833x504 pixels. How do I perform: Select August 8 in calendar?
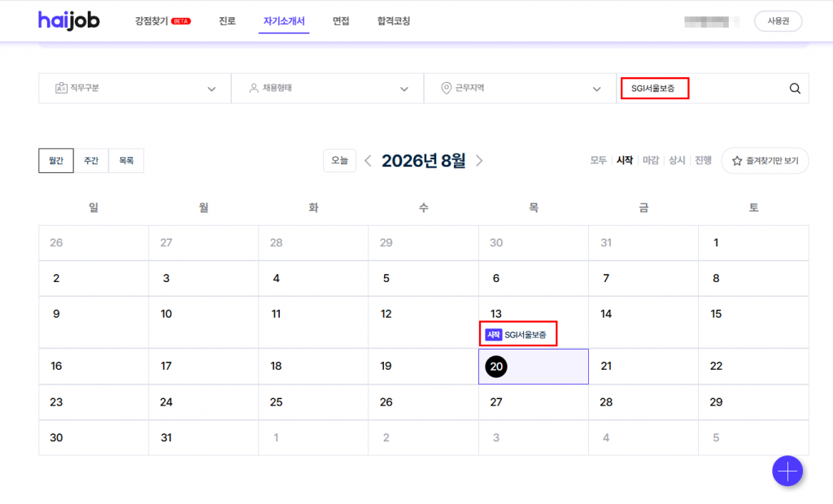click(753, 278)
